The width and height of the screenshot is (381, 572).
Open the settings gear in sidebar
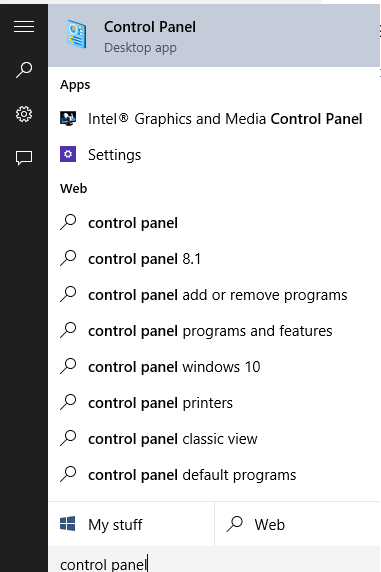[24, 114]
